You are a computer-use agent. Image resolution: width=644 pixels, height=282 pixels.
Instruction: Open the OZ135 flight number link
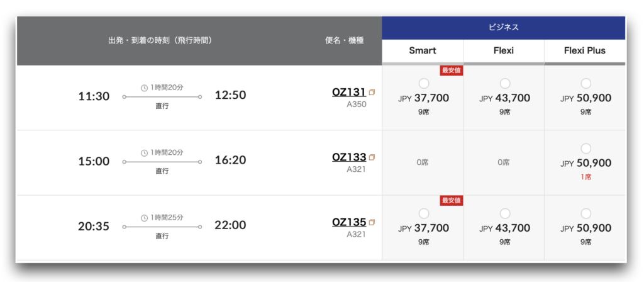(x=349, y=222)
